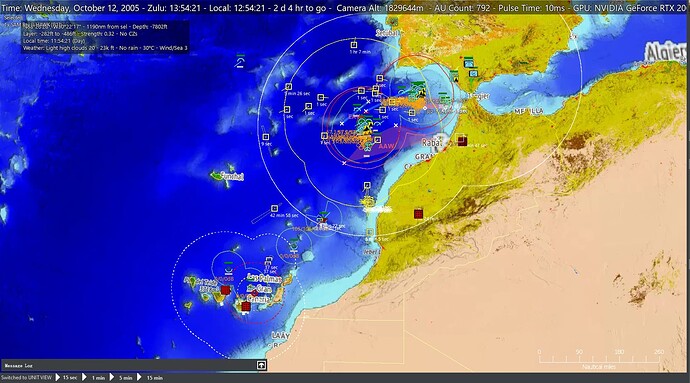Select topmost blue unit icon in southern Spain
This screenshot has width=690, height=383.
[468, 62]
